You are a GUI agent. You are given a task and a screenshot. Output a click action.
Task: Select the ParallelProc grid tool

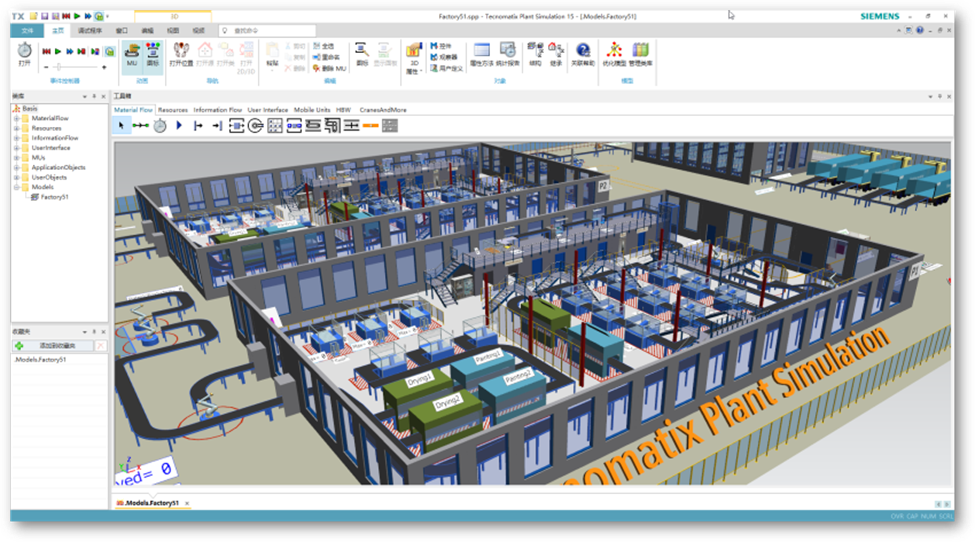pyautogui.click(x=275, y=126)
